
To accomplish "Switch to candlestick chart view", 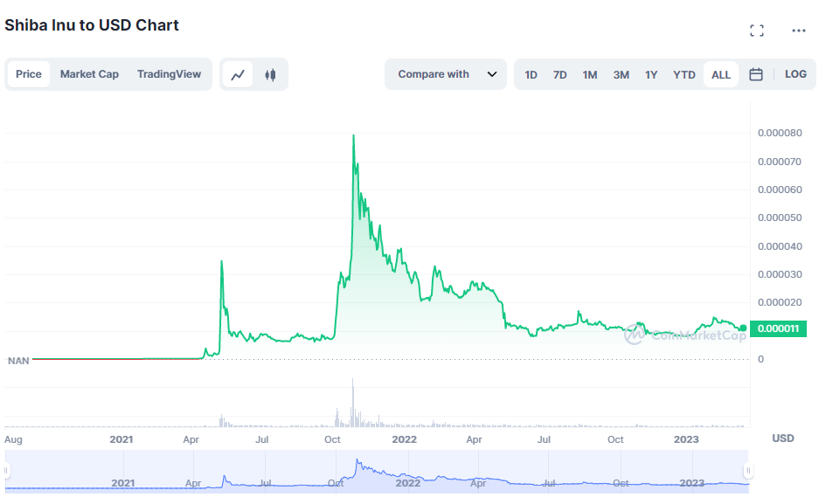I will 270,74.
